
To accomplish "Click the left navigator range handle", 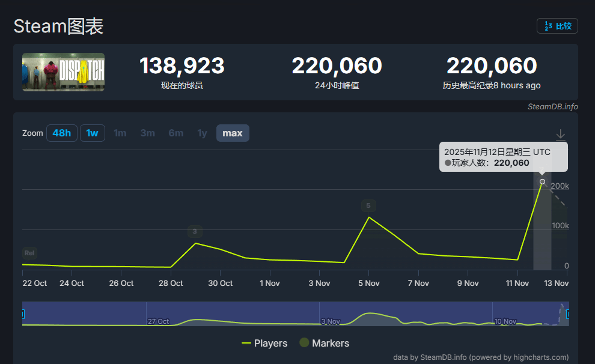I will (23, 314).
